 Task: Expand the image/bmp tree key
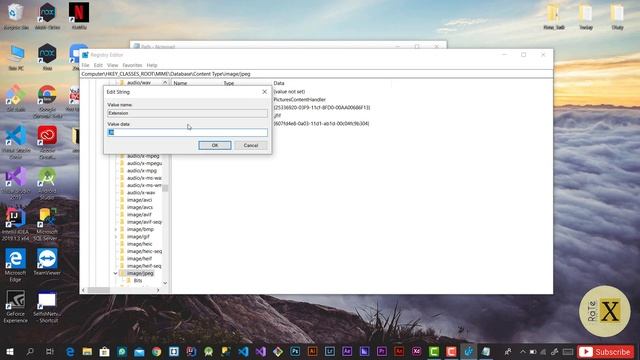(116, 229)
